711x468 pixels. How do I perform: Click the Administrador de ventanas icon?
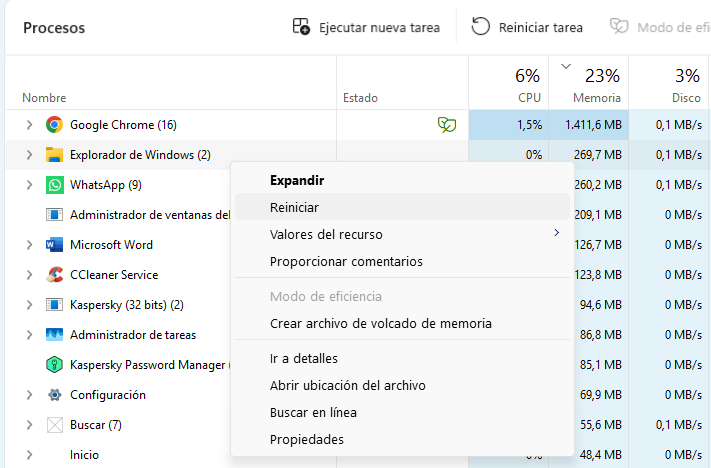[54, 214]
